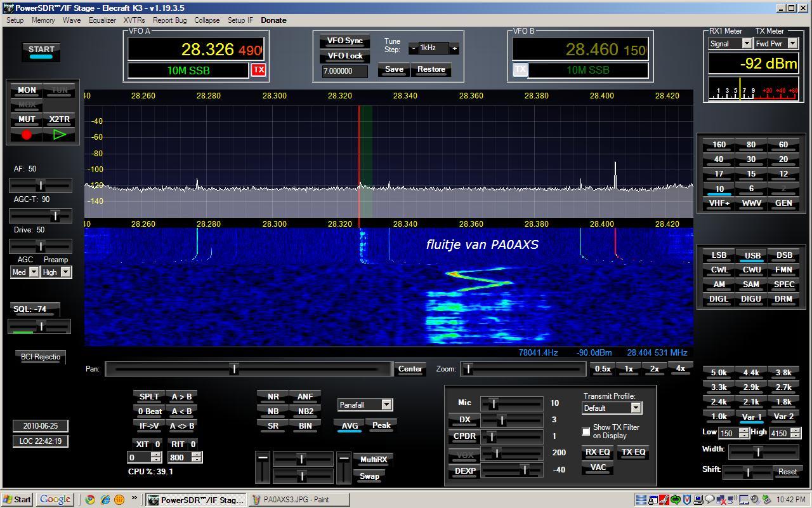Adjust the SQL squelch slider

click(x=39, y=326)
